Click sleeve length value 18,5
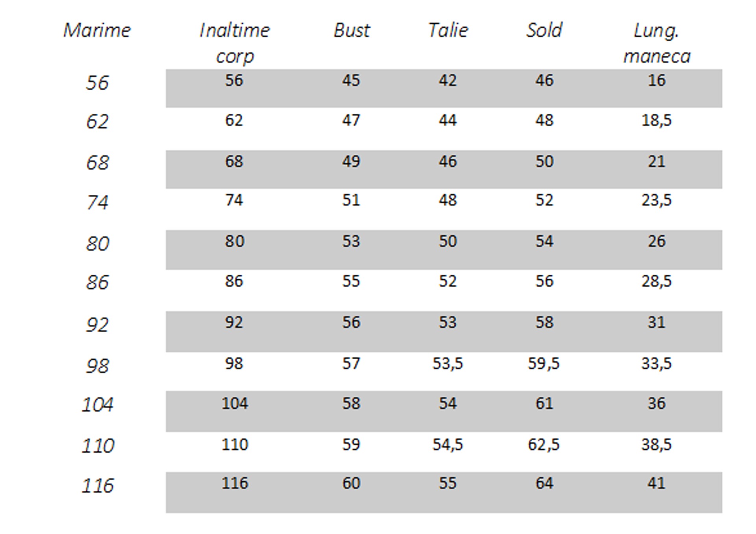 tap(656, 120)
